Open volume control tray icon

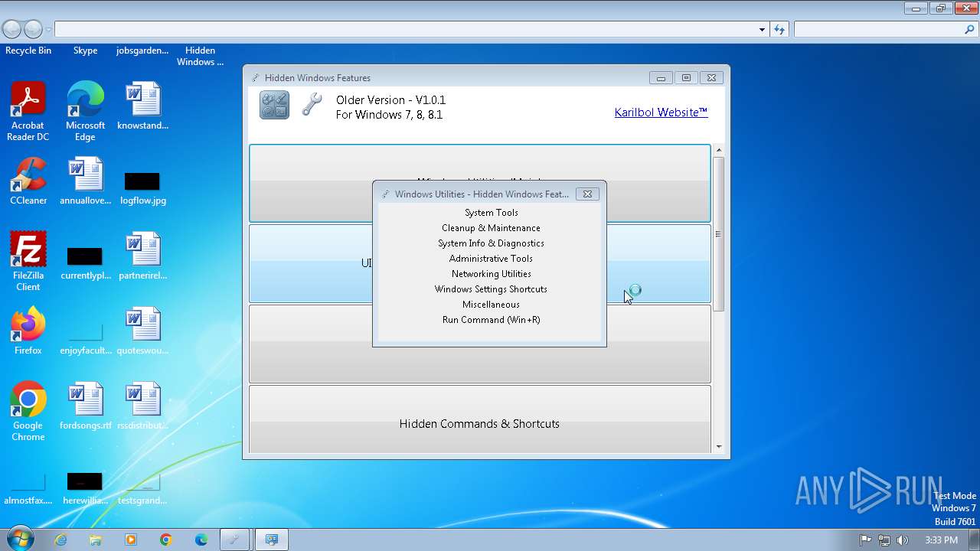(x=903, y=540)
